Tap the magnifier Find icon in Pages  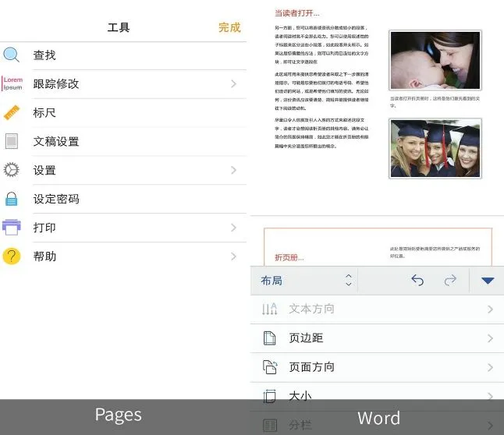(x=11, y=55)
